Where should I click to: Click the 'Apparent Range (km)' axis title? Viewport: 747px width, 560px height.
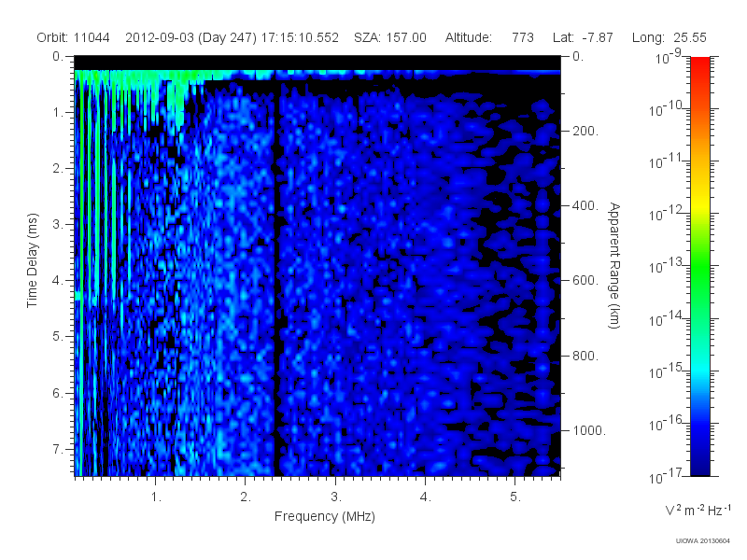tap(614, 265)
